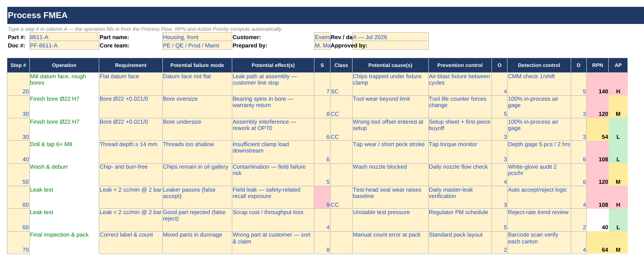Select the Core team value 'PE / QE / Prod / Maint'
The width and height of the screenshot is (644, 261).
pyautogui.click(x=197, y=45)
